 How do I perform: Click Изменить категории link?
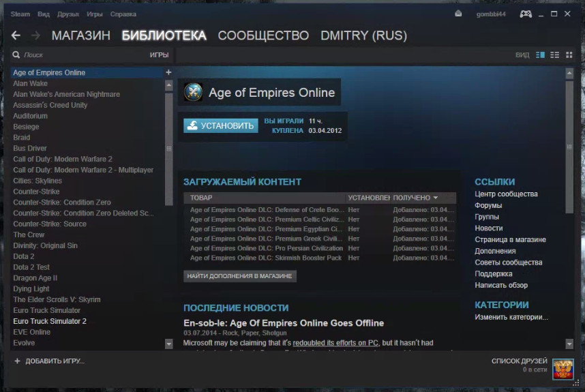pos(511,318)
